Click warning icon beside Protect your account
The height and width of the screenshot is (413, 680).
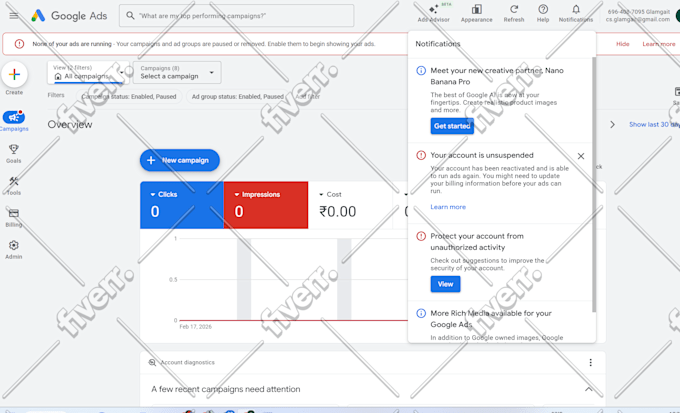pos(421,236)
